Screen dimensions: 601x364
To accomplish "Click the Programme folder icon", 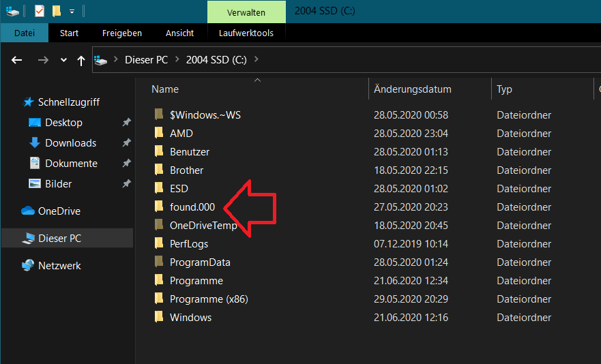I will pyautogui.click(x=159, y=279).
